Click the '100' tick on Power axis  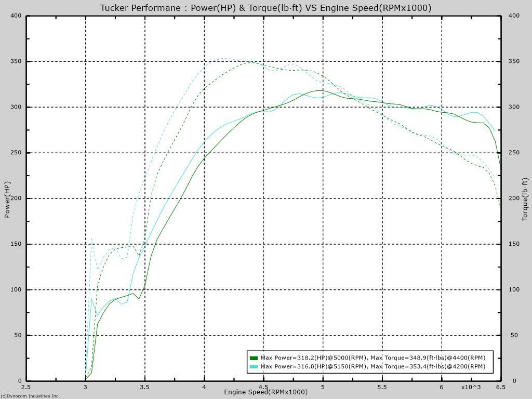(x=16, y=289)
